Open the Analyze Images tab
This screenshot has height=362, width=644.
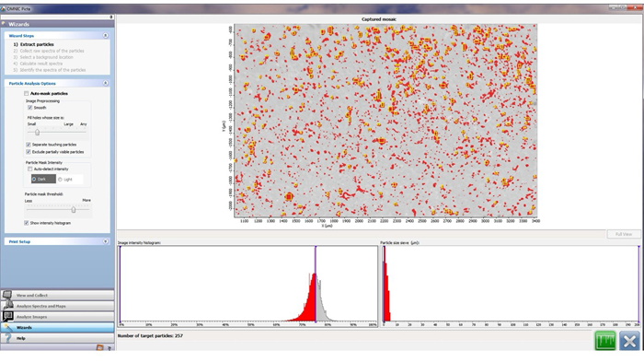pos(57,316)
